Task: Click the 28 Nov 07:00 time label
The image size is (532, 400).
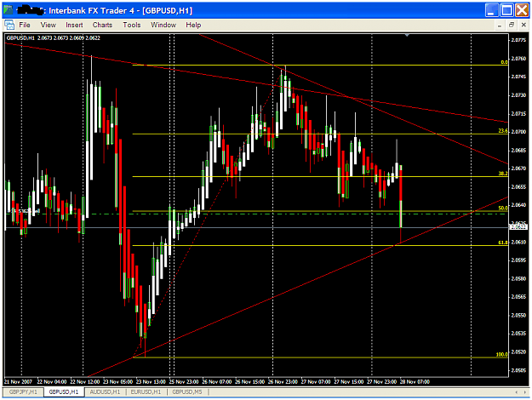Action: click(415, 381)
